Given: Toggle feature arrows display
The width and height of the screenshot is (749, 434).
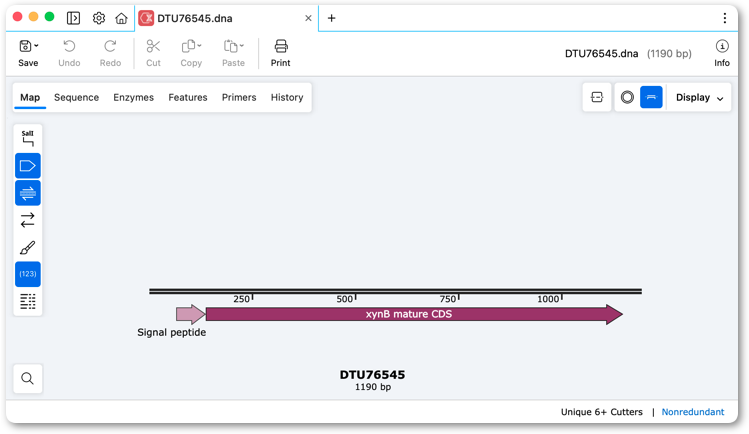Looking at the screenshot, I should 28,166.
